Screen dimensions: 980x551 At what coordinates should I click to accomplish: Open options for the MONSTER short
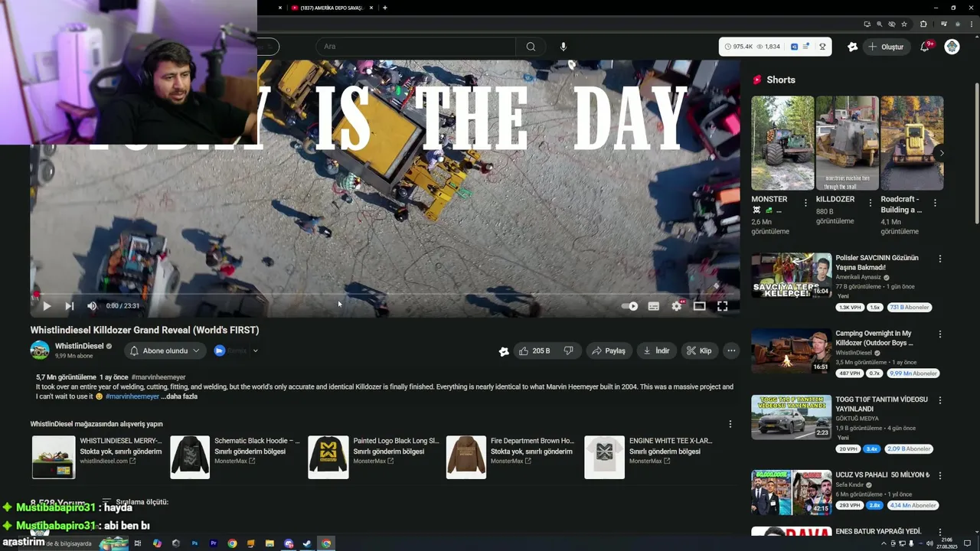(x=805, y=203)
